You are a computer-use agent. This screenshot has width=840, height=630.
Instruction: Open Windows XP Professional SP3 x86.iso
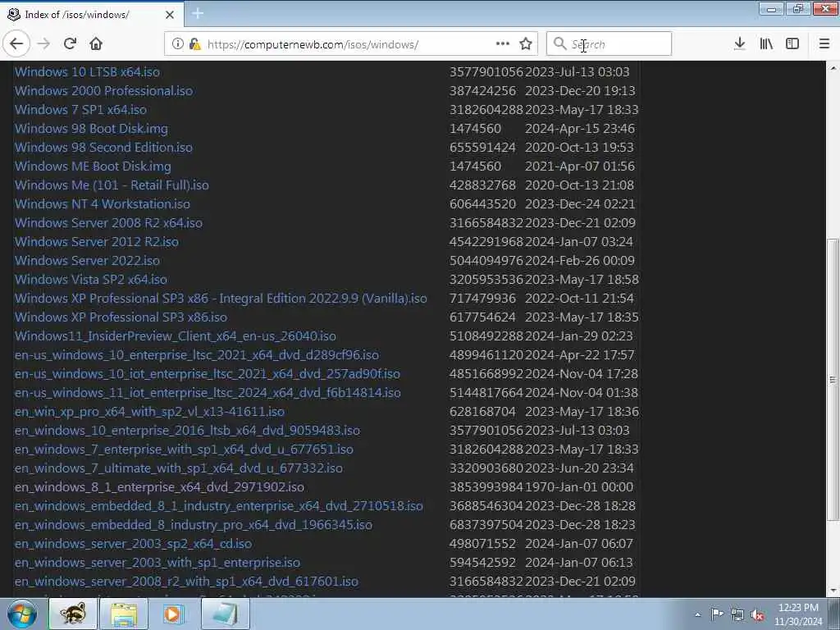click(x=121, y=317)
